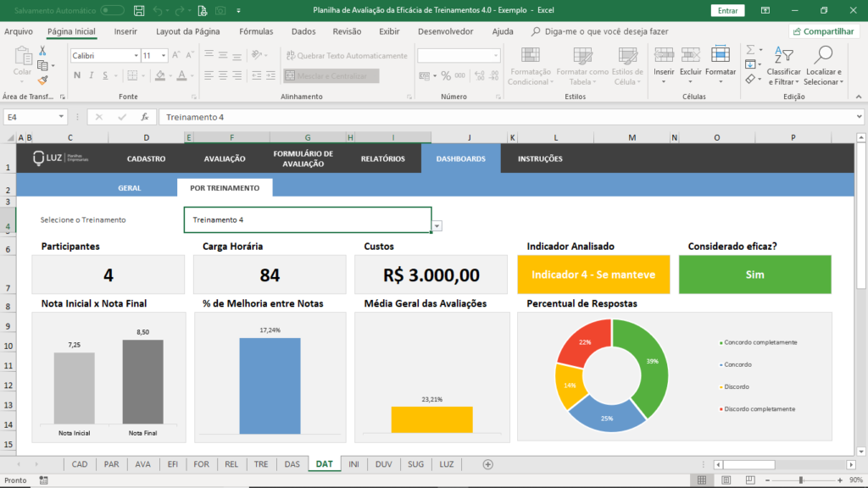Image resolution: width=868 pixels, height=488 pixels.
Task: Open the GERAL dashboard tab
Action: (129, 188)
